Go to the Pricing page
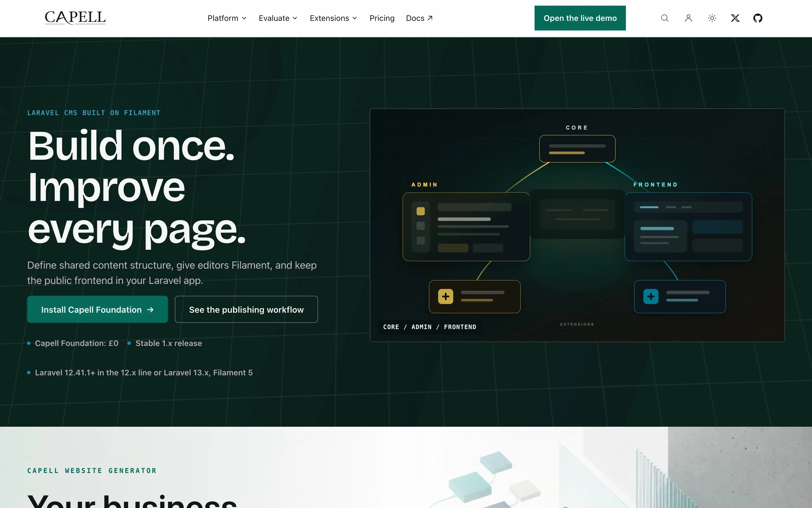This screenshot has width=812, height=508. pos(382,18)
